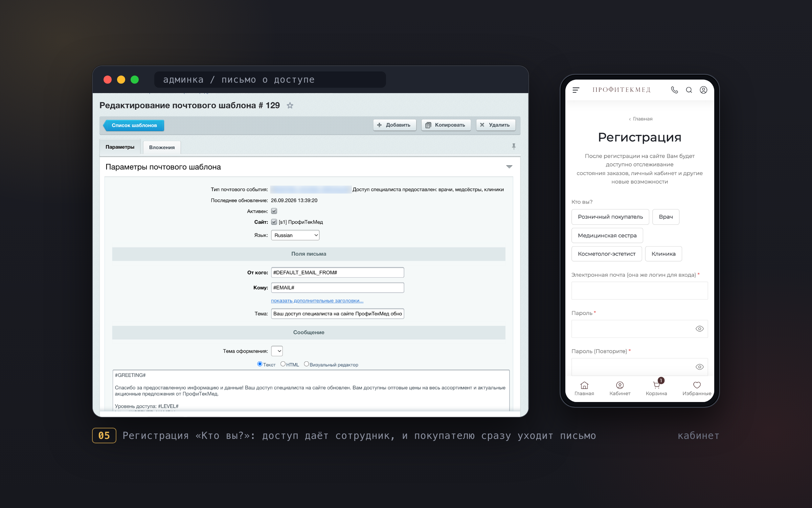Switch to the Вложения tab
812x508 pixels.
click(x=162, y=147)
